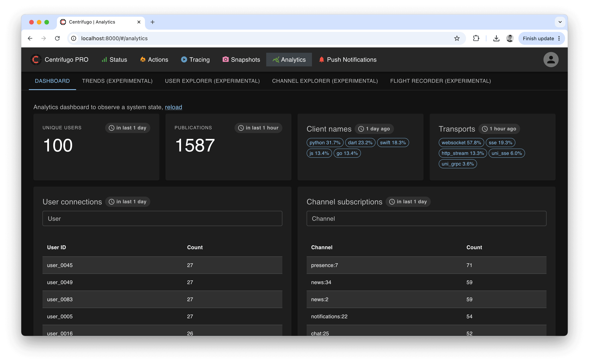Expand the tab search dropdown arrow
Screen dimensions: 589x364
point(560,22)
